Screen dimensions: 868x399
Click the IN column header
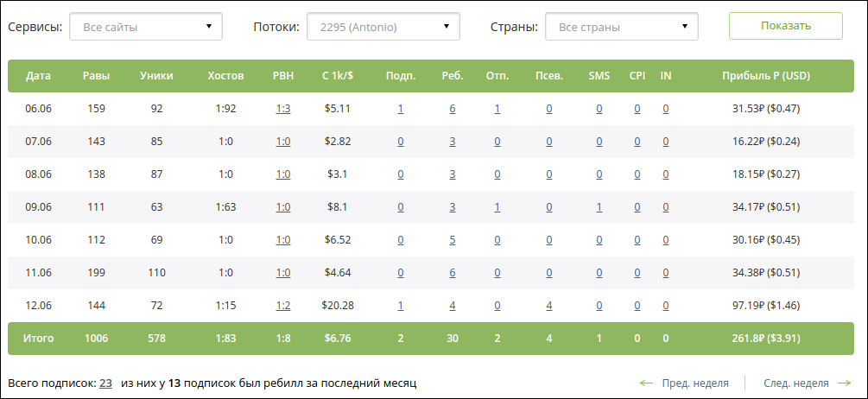pos(665,76)
